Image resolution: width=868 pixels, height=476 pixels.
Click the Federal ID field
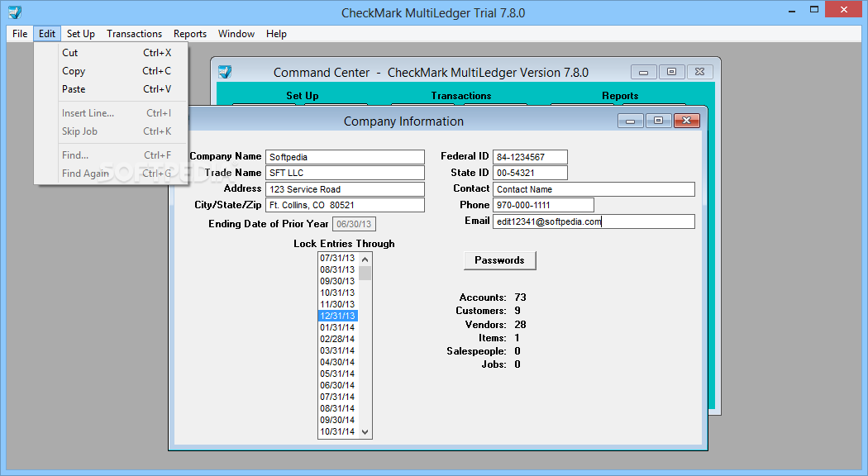point(530,157)
